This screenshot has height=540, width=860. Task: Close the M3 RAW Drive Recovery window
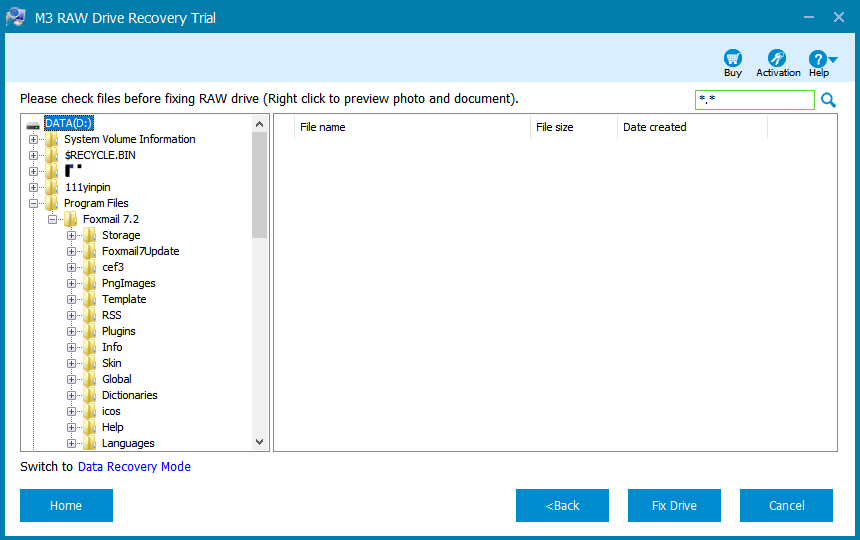839,17
